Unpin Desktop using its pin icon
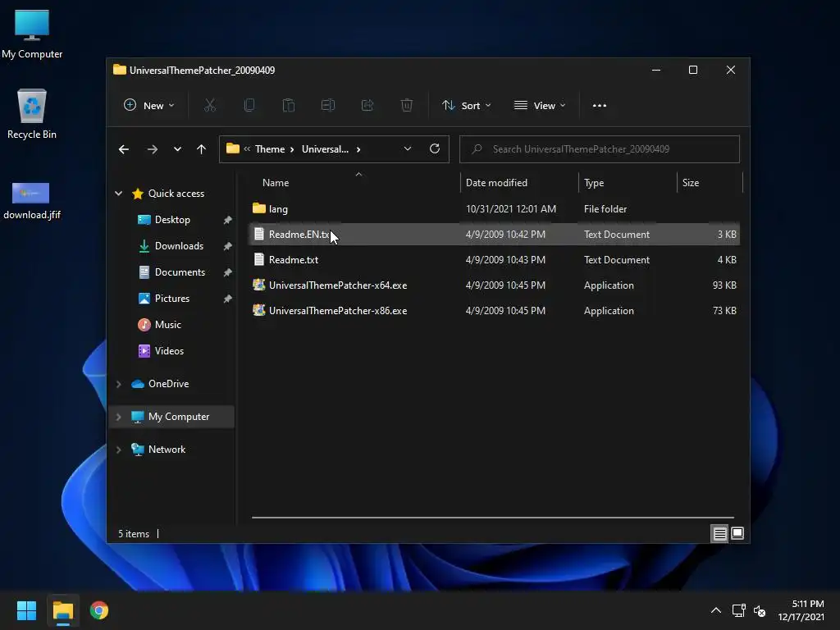This screenshot has height=630, width=840. 228,220
